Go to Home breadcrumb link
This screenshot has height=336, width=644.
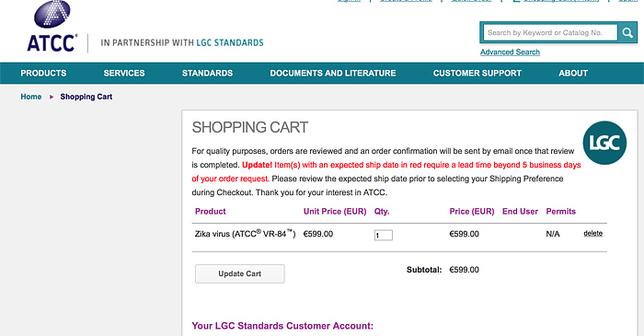31,97
